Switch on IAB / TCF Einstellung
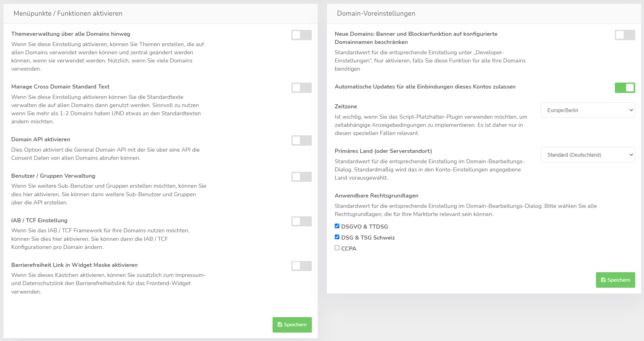 301,221
